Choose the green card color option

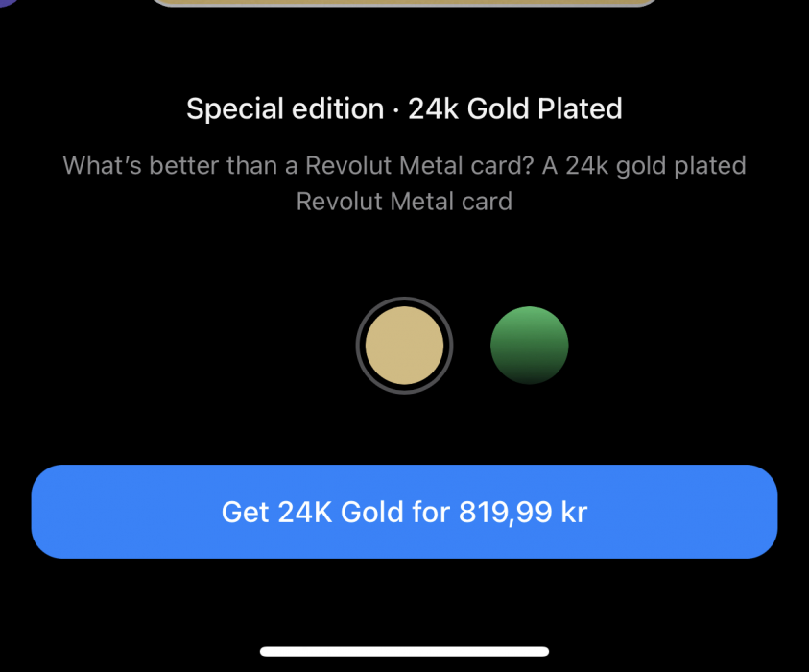[530, 346]
